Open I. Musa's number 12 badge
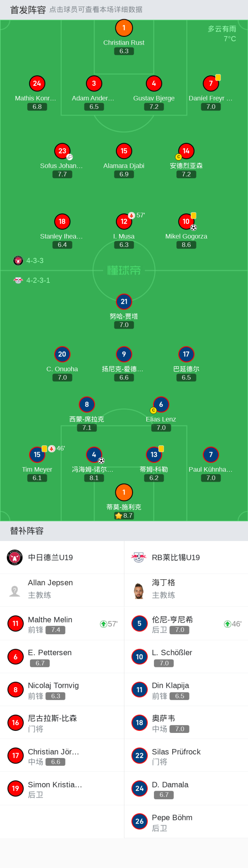The width and height of the screenshot is (248, 868). pos(124,221)
